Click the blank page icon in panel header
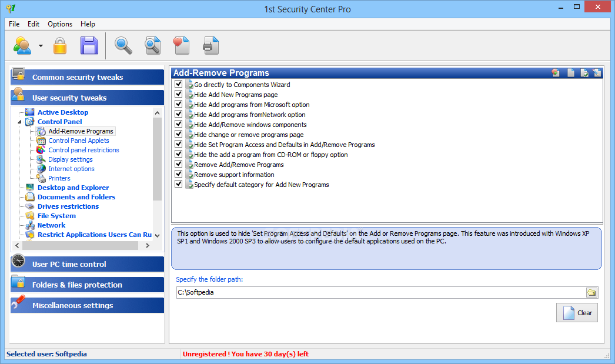 571,73
